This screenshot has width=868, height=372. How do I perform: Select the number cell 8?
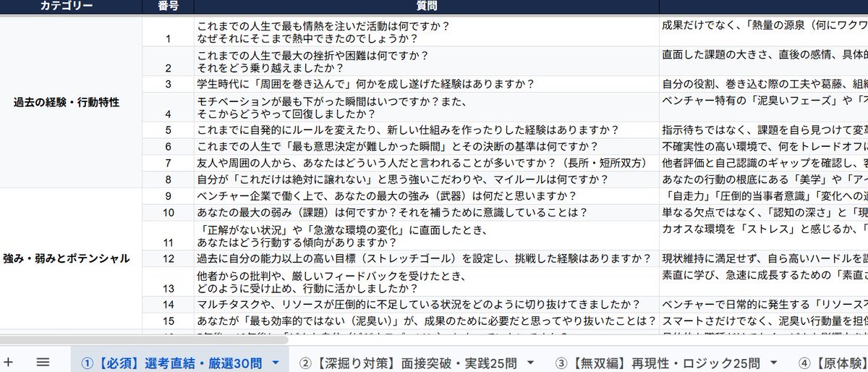click(168, 180)
